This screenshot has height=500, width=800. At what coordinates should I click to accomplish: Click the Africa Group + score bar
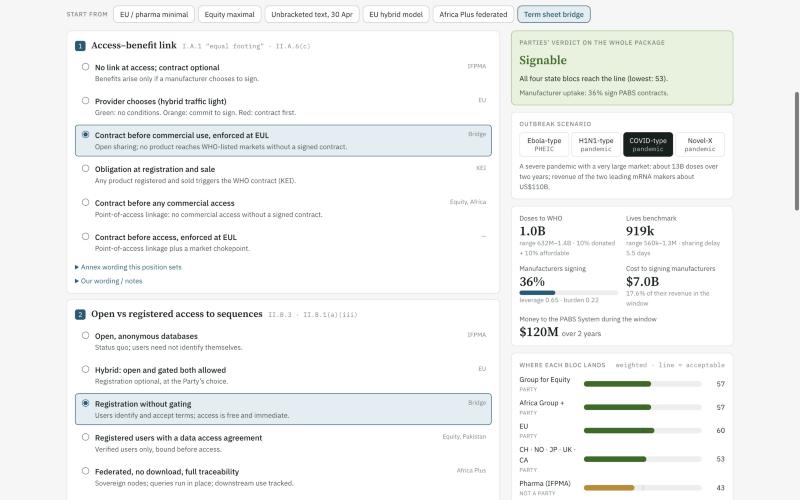coord(642,407)
